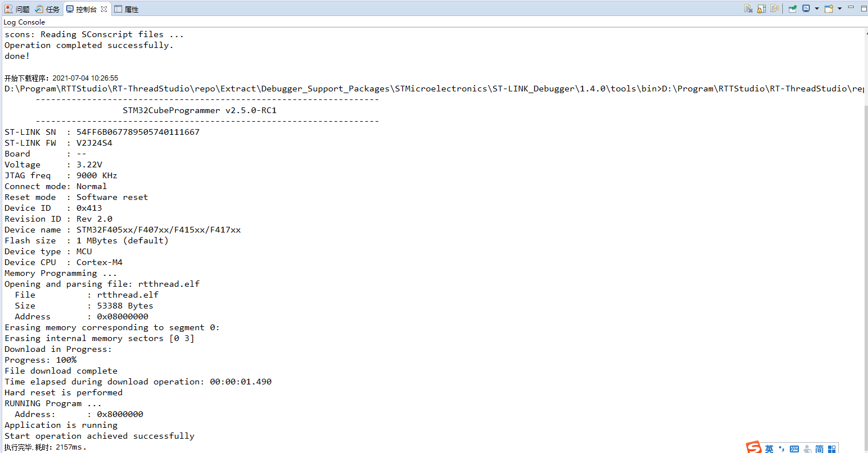The width and height of the screenshot is (868, 453).
Task: Close the 控制台 tab with its X
Action: (x=104, y=9)
